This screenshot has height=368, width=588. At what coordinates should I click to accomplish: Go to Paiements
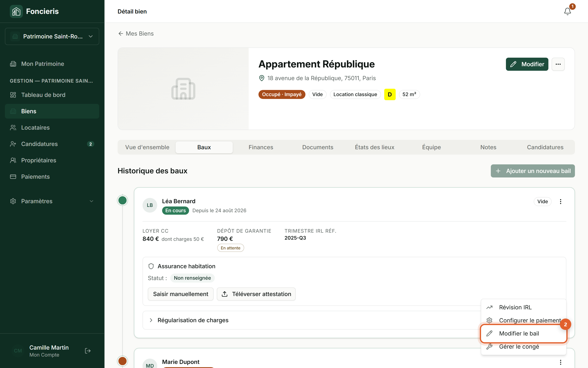(x=52, y=177)
